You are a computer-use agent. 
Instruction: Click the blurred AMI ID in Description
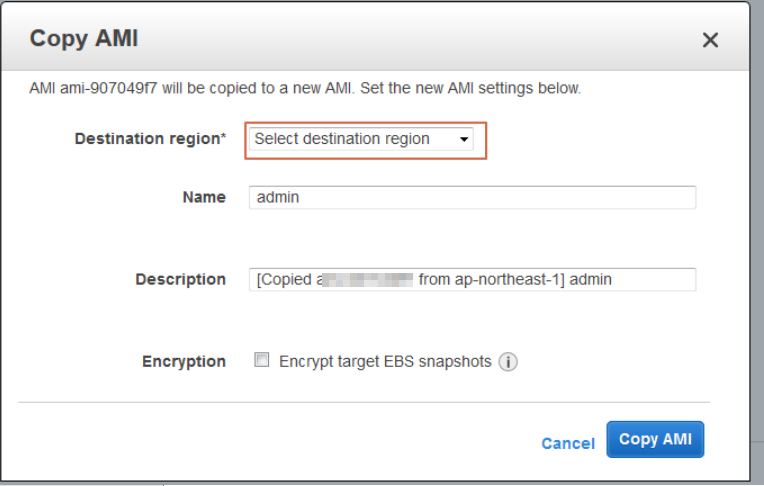point(367,280)
